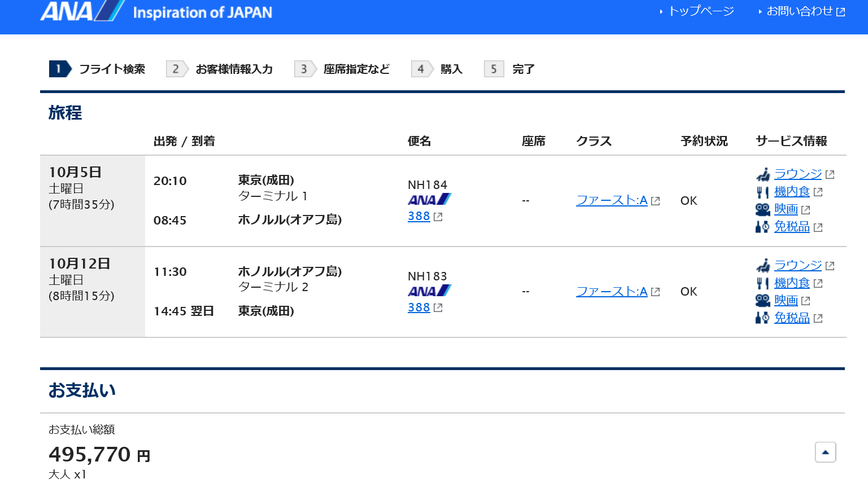Select the 10月12日 date cell
868x488 pixels.
click(93, 292)
